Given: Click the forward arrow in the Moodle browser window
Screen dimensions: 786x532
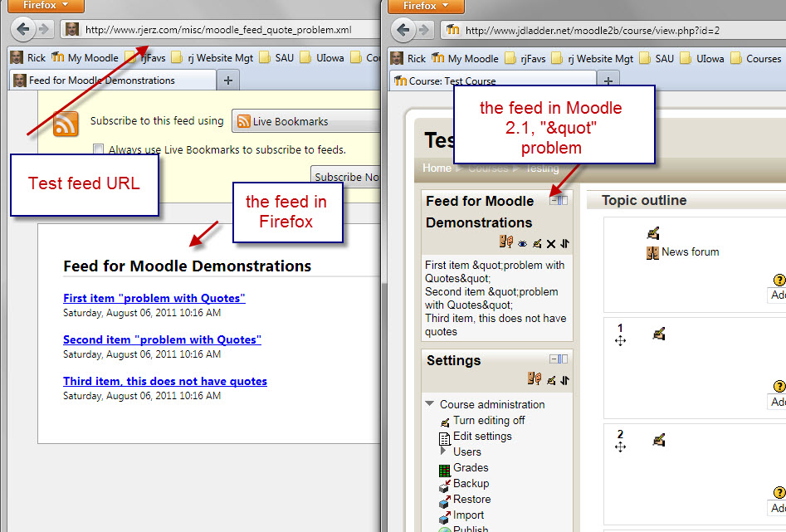Looking at the screenshot, I should click(x=424, y=30).
